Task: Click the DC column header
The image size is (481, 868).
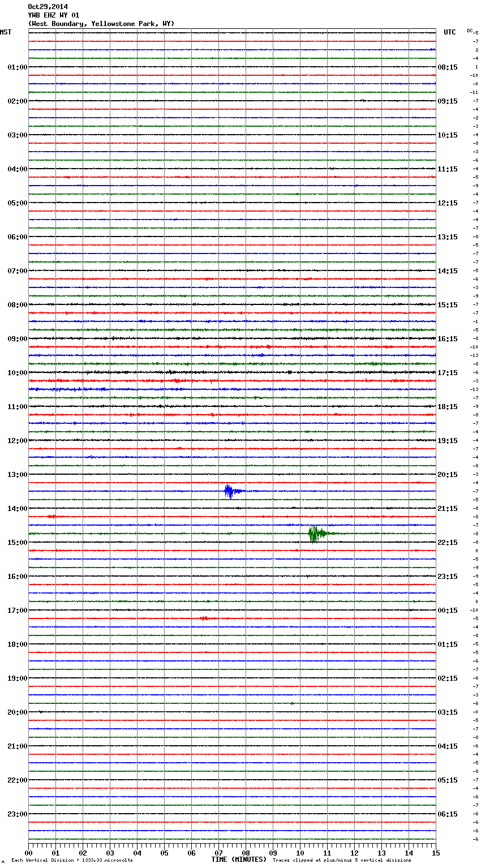Action: tap(470, 31)
